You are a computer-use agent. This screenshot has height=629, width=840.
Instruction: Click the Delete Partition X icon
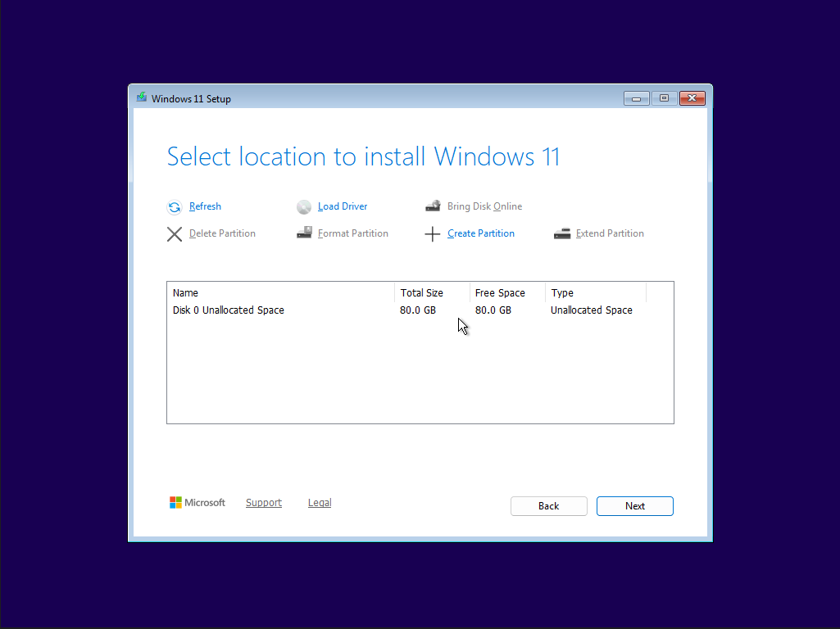174,234
